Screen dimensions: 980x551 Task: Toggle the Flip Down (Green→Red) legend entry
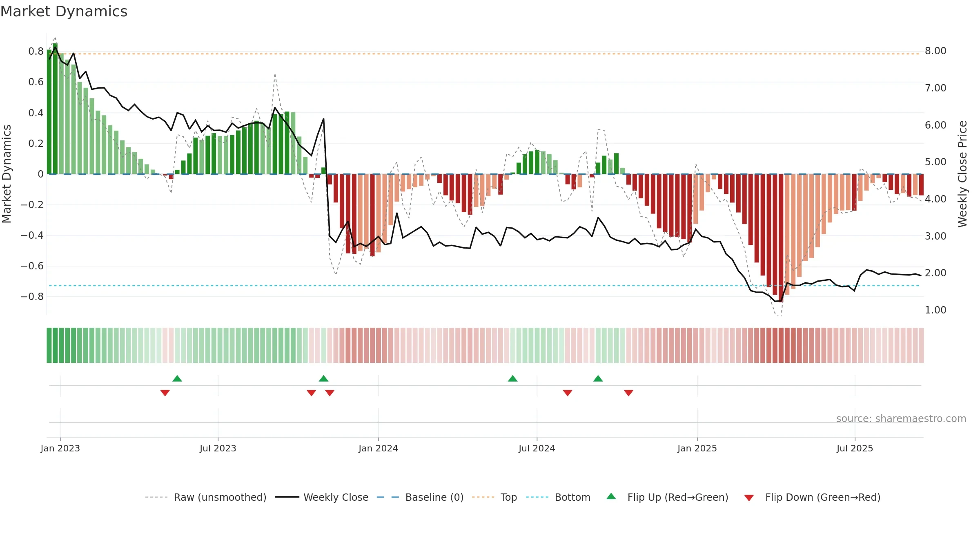pyautogui.click(x=812, y=497)
